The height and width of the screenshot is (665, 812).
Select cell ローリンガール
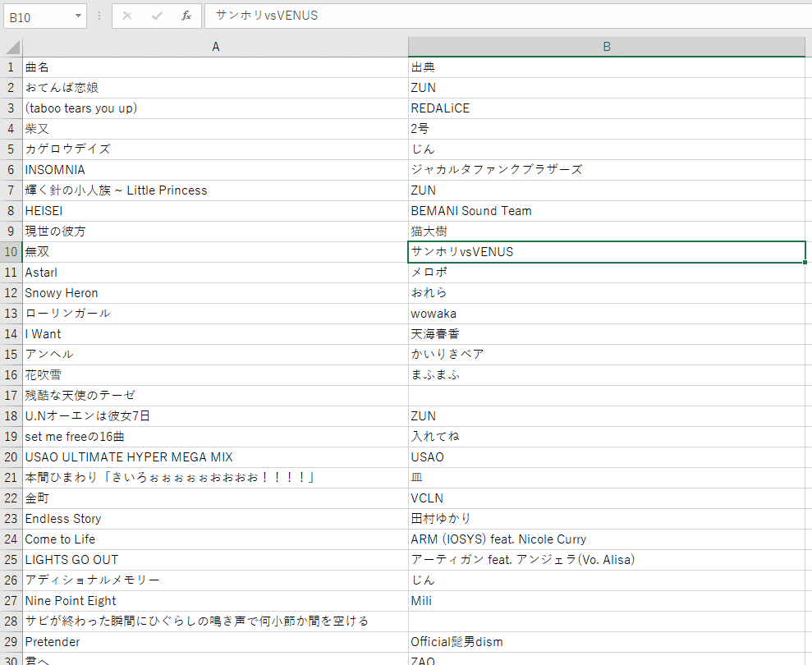(x=215, y=314)
